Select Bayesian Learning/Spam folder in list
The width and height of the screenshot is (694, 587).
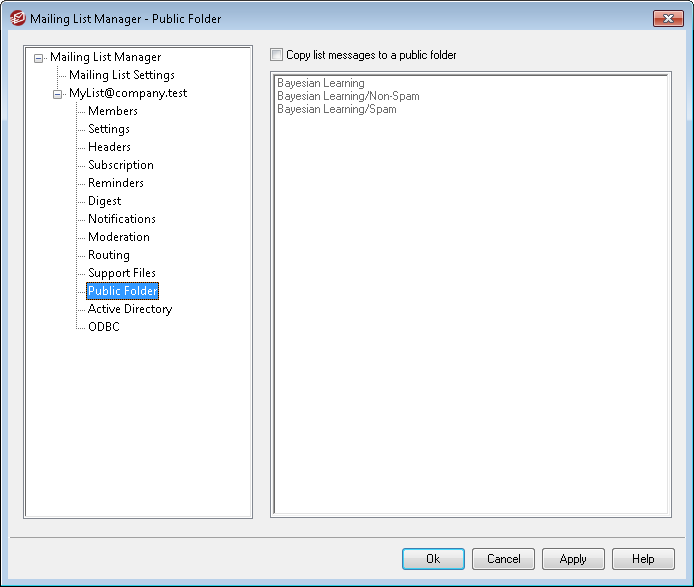coord(336,109)
